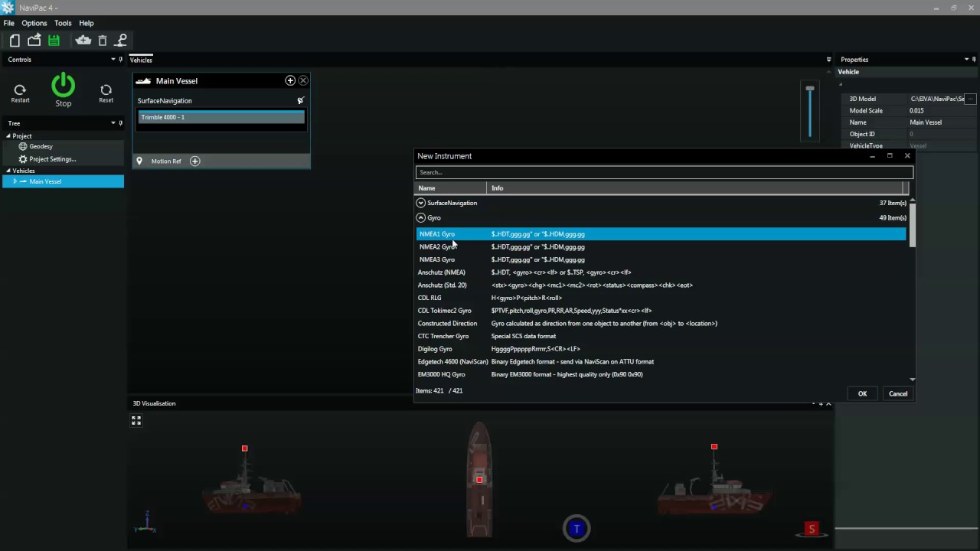Select the Digilog Gyro row

point(661,349)
